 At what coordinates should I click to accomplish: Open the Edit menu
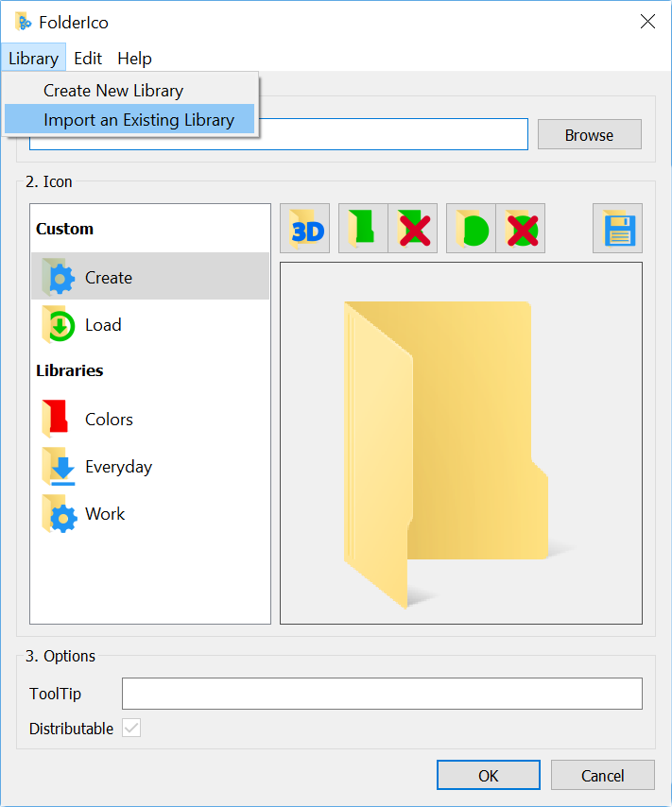point(88,59)
